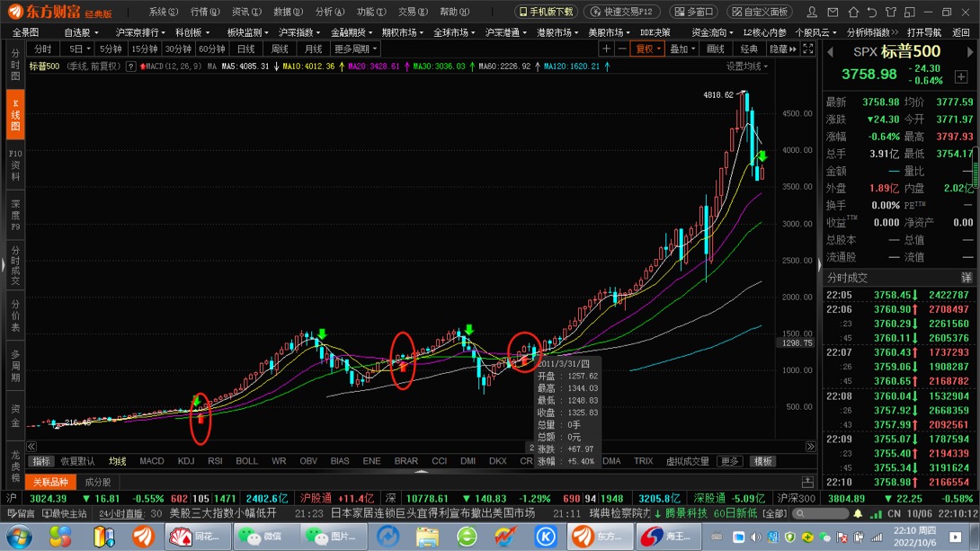
Task: Go to previous stock with left arrow
Action: (x=831, y=52)
